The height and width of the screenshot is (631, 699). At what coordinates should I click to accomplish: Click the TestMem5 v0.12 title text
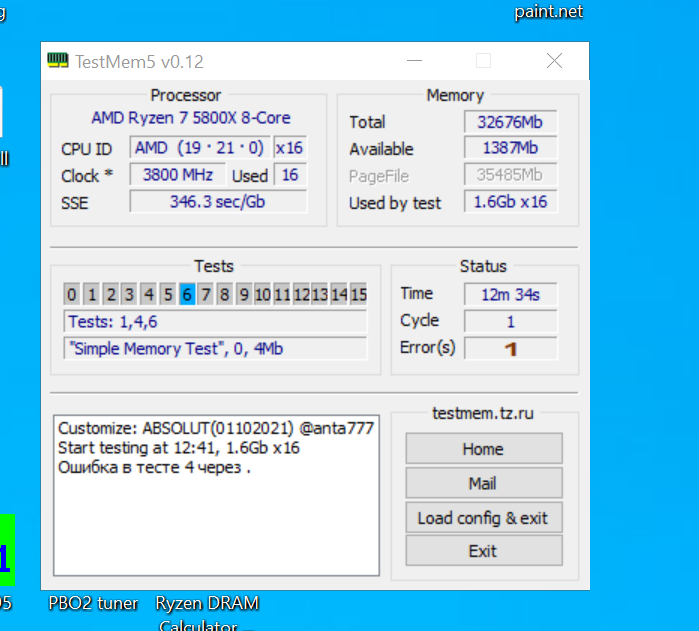(x=139, y=62)
